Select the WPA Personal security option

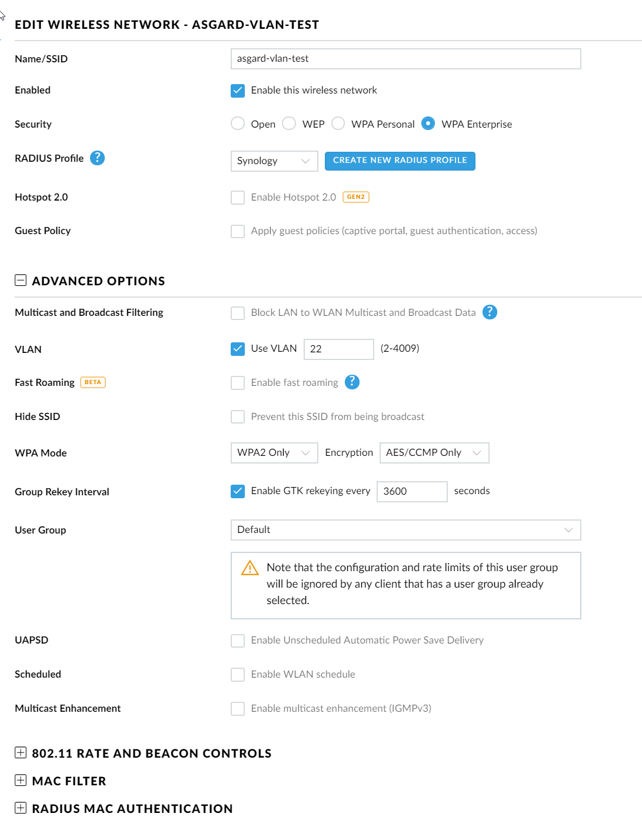click(x=338, y=124)
